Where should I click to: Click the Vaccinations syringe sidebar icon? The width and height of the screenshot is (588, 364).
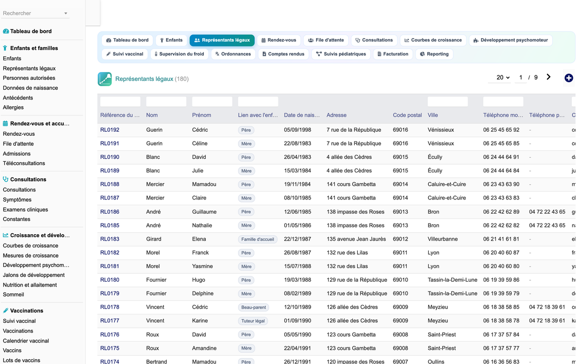pyautogui.click(x=5, y=311)
